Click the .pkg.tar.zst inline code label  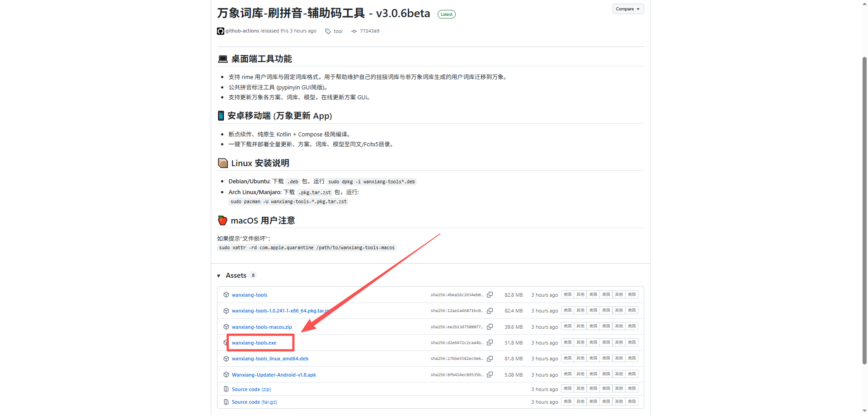tap(315, 192)
